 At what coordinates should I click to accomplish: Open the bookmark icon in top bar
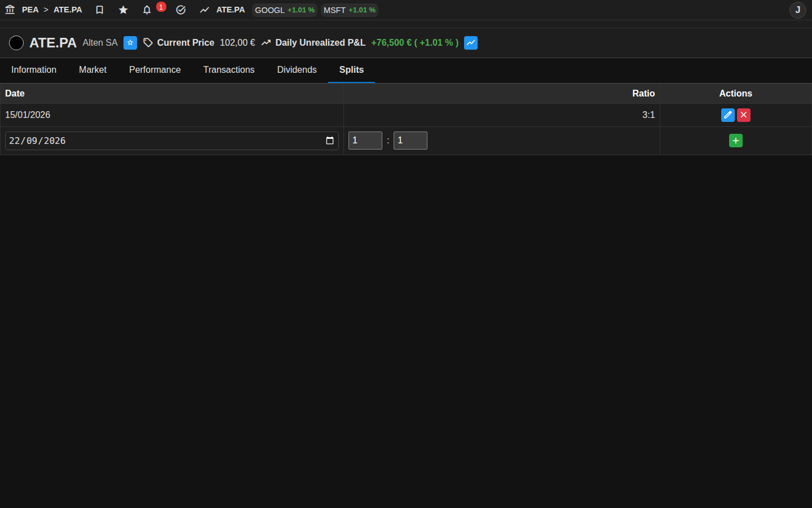click(99, 10)
